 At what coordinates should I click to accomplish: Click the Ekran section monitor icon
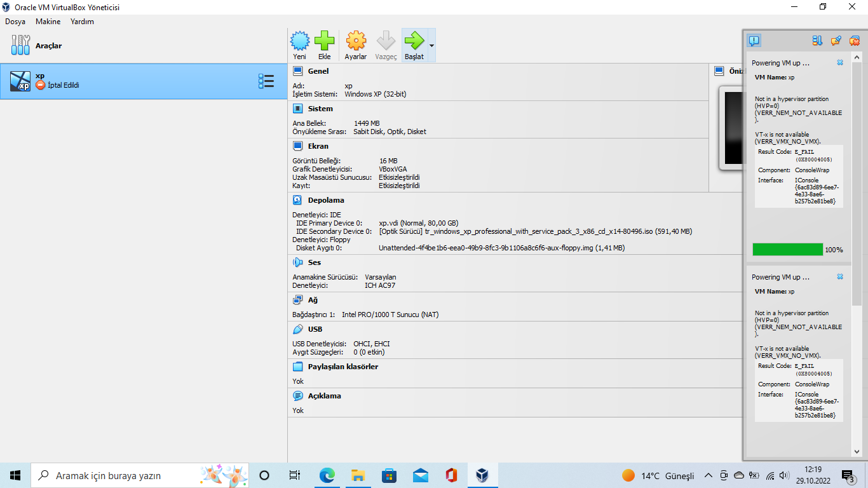[298, 146]
